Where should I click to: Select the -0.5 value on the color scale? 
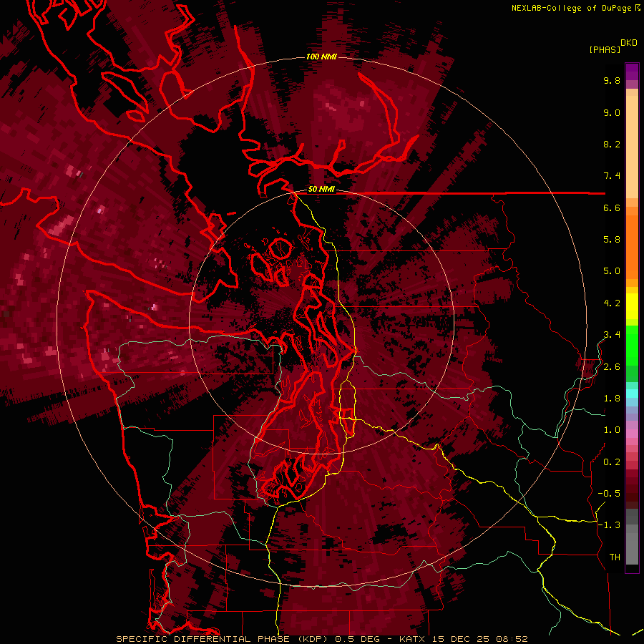click(609, 494)
